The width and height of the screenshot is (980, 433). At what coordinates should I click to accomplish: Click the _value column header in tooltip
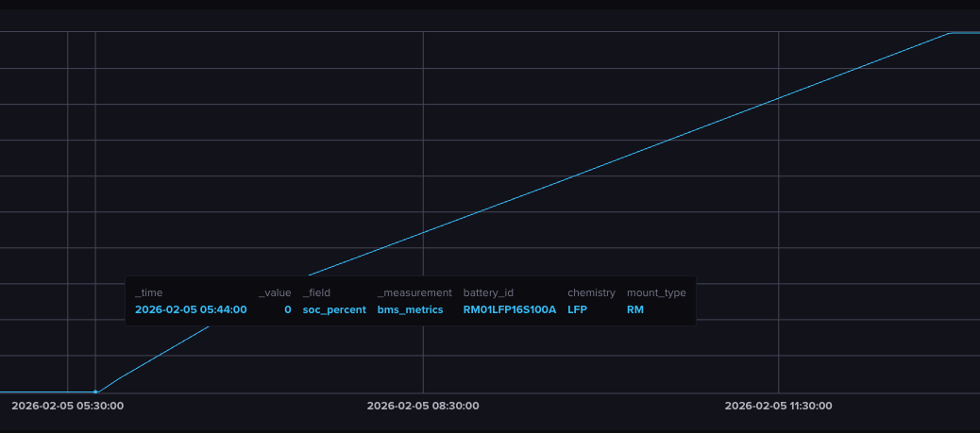[x=275, y=292]
